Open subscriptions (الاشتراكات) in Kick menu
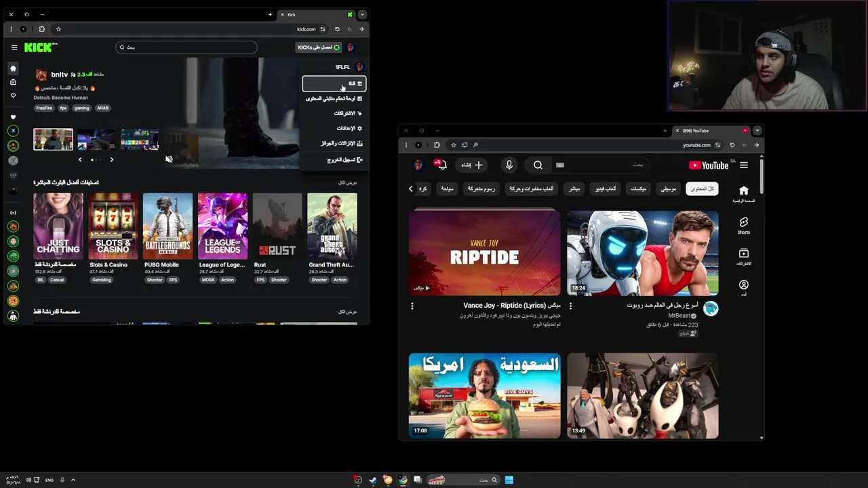This screenshot has width=868, height=488. [x=334, y=113]
